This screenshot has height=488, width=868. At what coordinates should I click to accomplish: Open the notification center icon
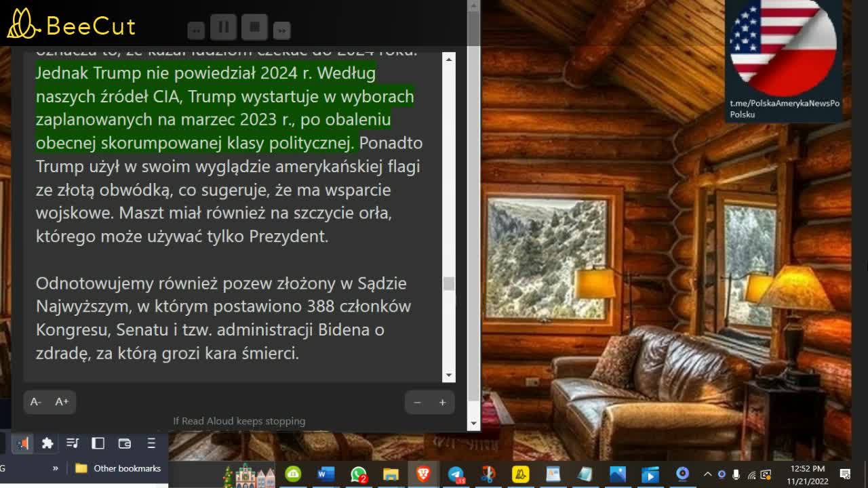point(846,474)
